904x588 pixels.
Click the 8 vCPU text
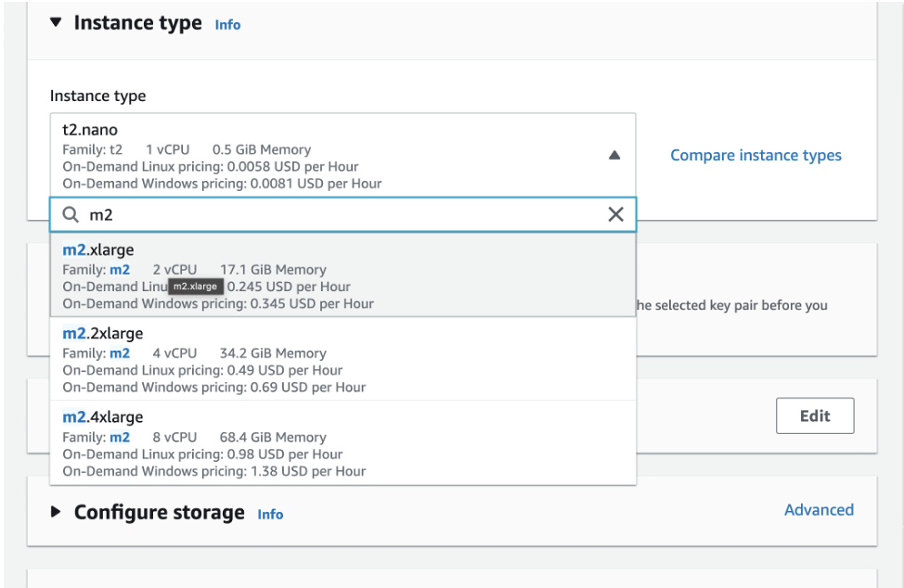(174, 437)
